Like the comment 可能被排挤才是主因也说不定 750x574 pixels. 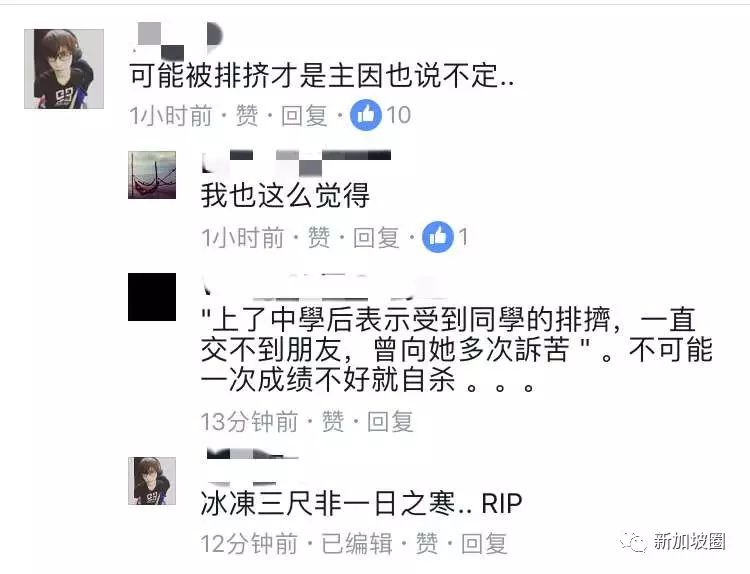247,116
